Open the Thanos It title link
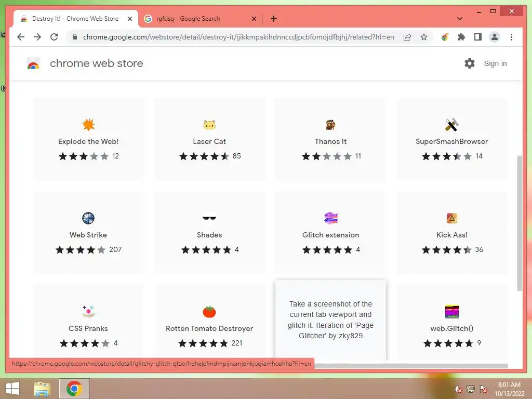 pyautogui.click(x=330, y=141)
